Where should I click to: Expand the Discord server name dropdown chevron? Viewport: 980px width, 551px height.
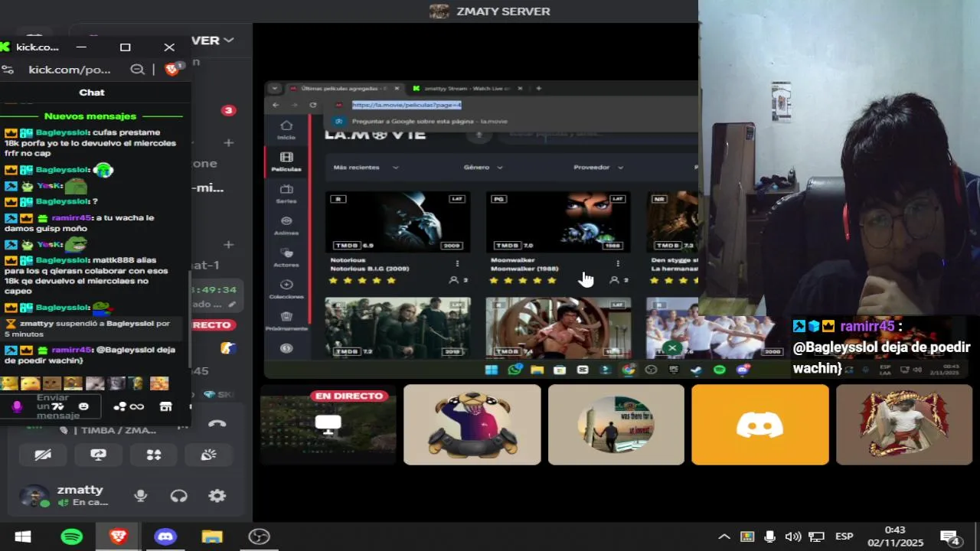pos(228,40)
